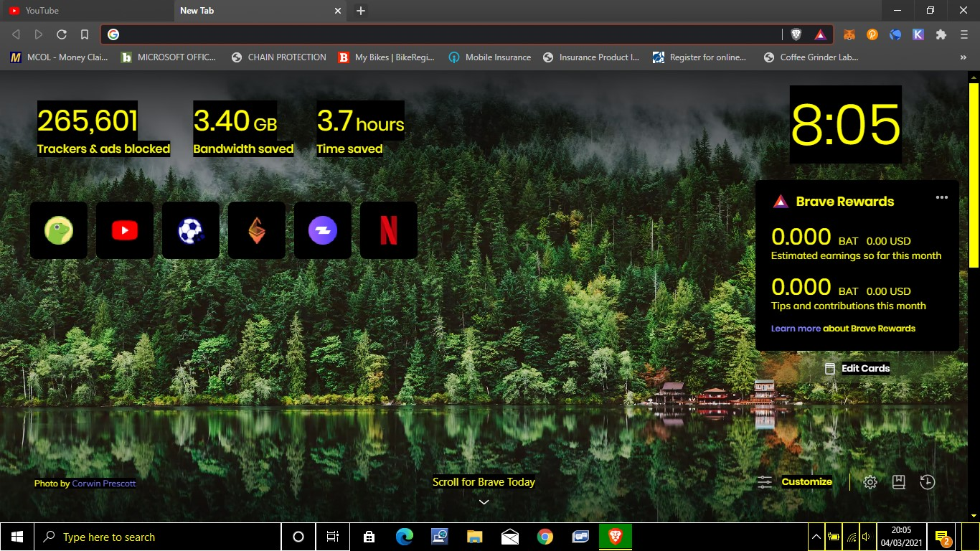
Task: Open the MetaMask extension
Action: pos(849,34)
